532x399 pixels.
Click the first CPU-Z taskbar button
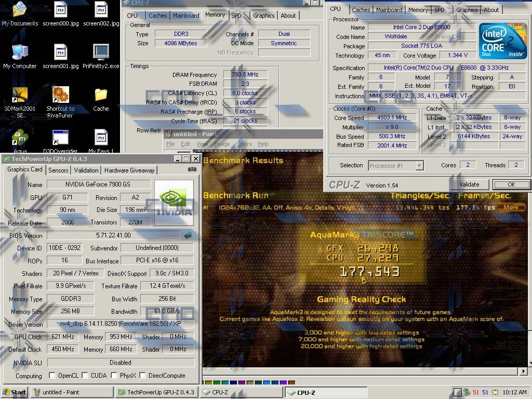[x=242, y=392]
